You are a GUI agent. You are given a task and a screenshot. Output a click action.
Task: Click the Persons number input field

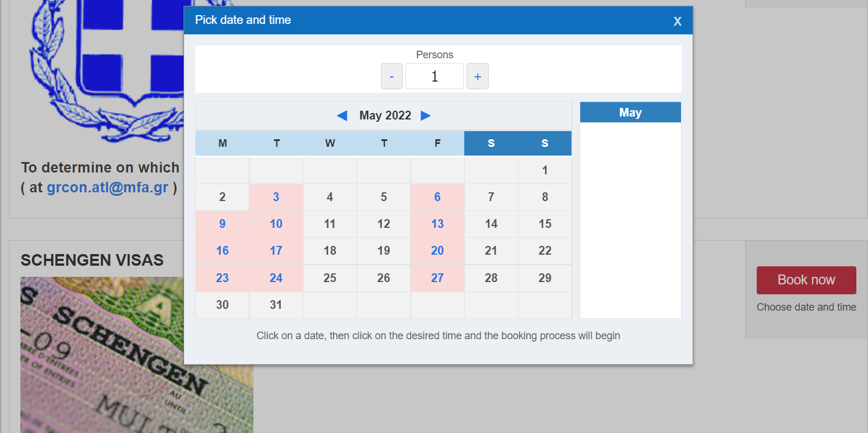point(435,76)
